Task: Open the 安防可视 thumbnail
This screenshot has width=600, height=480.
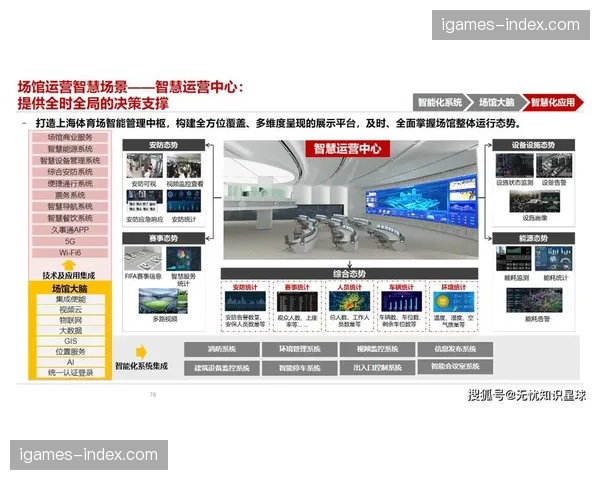Action: [145, 166]
